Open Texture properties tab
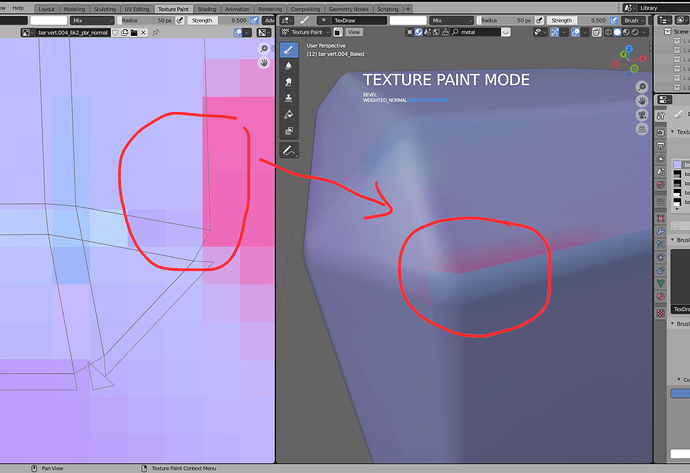The image size is (690, 473). point(661,313)
